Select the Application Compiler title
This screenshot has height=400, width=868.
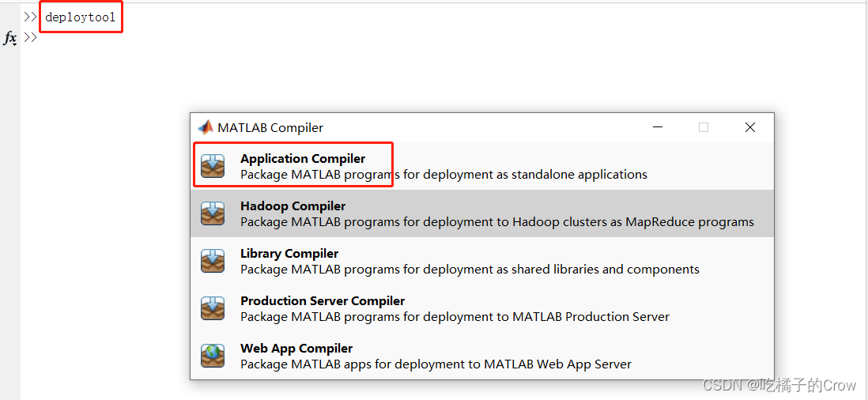coord(303,159)
